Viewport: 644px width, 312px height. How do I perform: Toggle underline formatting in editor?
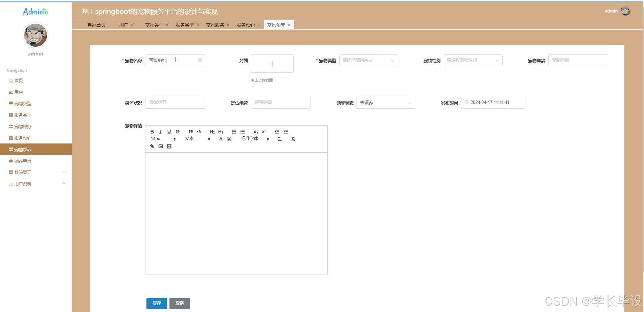169,132
